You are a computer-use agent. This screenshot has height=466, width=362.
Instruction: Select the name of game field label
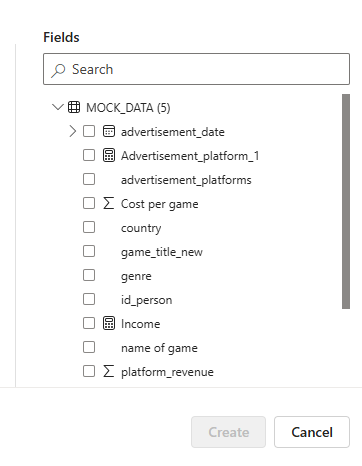[x=159, y=348]
